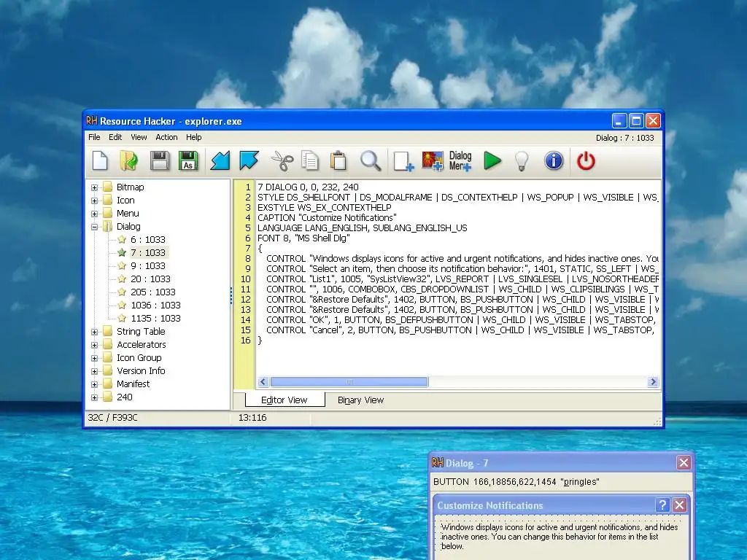Screen dimensions: 747x560
Task: Maximize the Resource Hacker window
Action: click(x=636, y=120)
